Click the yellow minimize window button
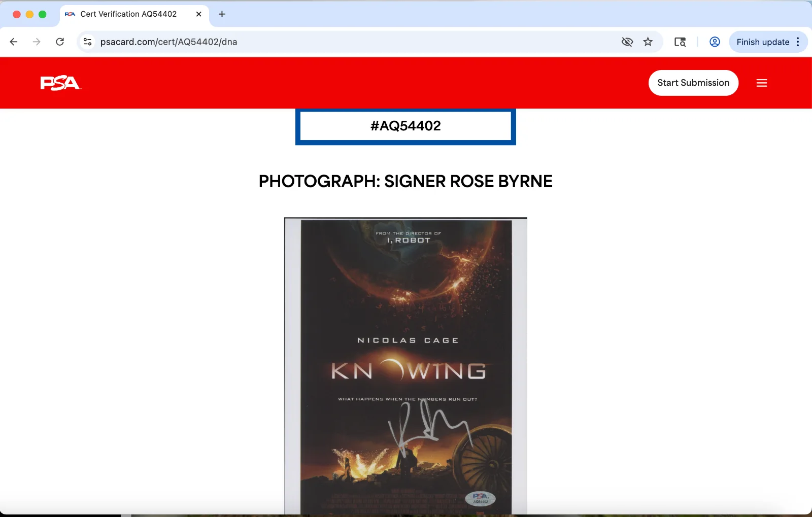 point(29,14)
